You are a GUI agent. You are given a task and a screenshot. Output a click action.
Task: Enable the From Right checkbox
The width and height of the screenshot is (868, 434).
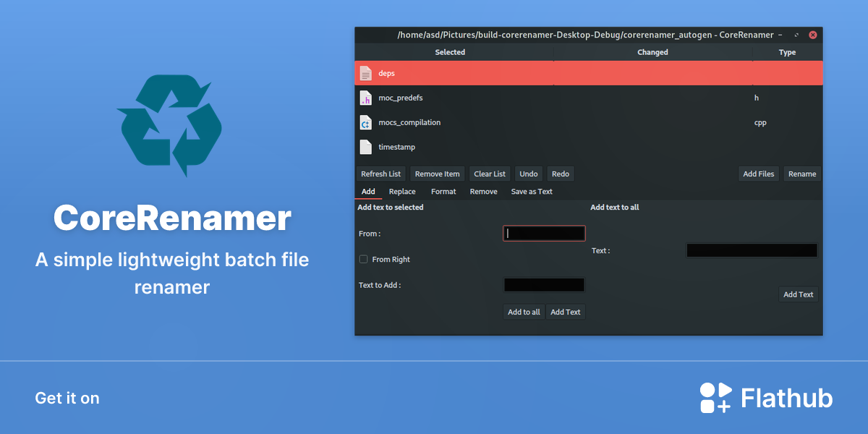(x=363, y=259)
